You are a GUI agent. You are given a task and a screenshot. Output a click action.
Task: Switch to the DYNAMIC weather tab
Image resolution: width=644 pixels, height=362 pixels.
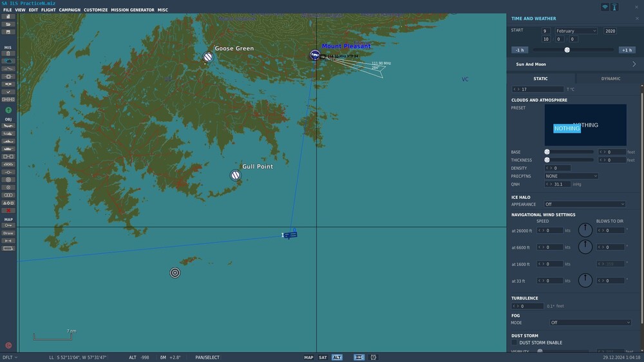pos(611,79)
